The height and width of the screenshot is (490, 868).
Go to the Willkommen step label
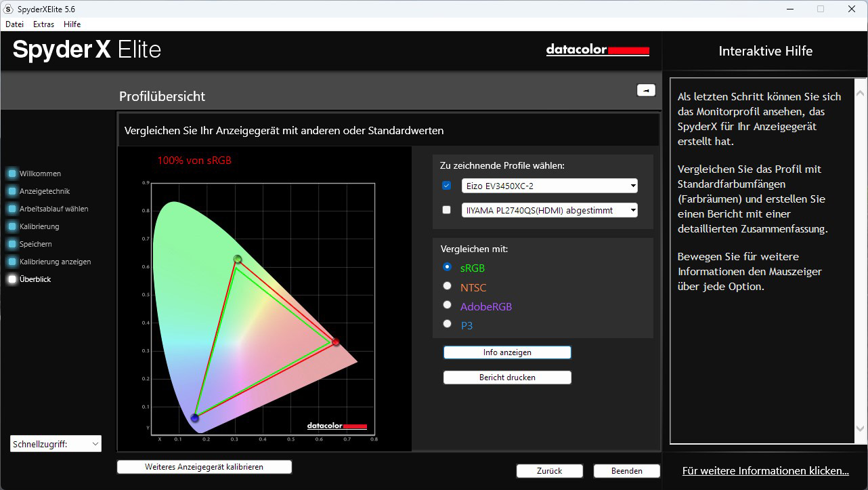pos(40,173)
